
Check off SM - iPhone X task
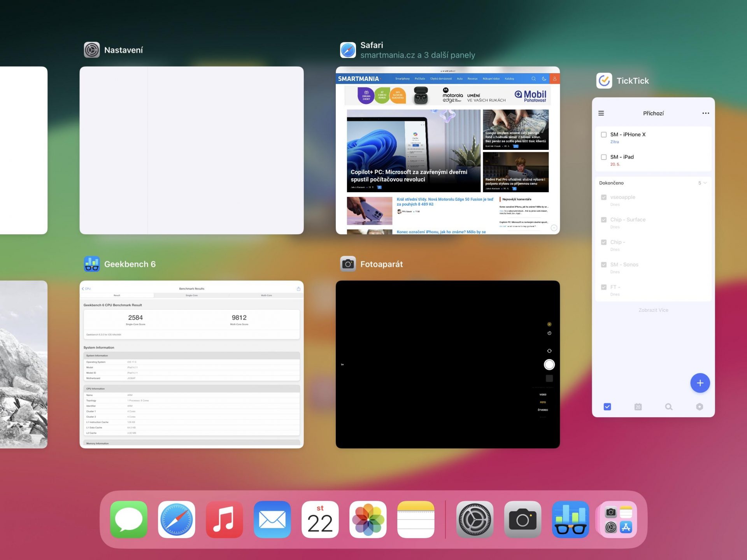[x=604, y=135]
